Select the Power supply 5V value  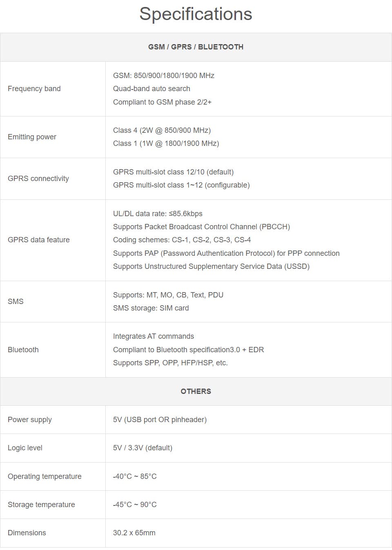[x=160, y=420]
